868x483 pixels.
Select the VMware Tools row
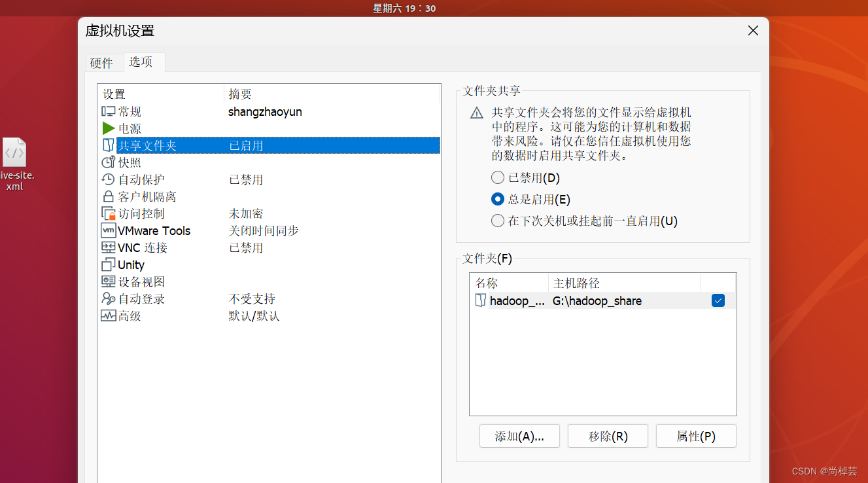[x=269, y=231]
